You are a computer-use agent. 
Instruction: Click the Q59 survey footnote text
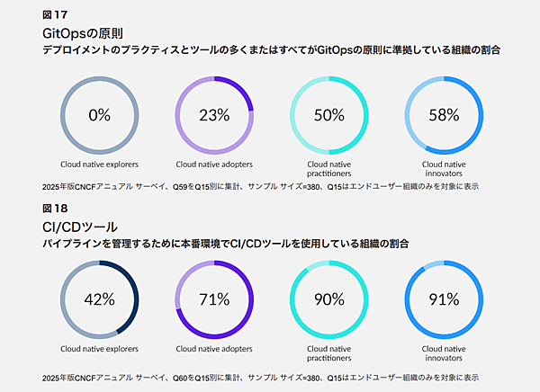point(260,186)
